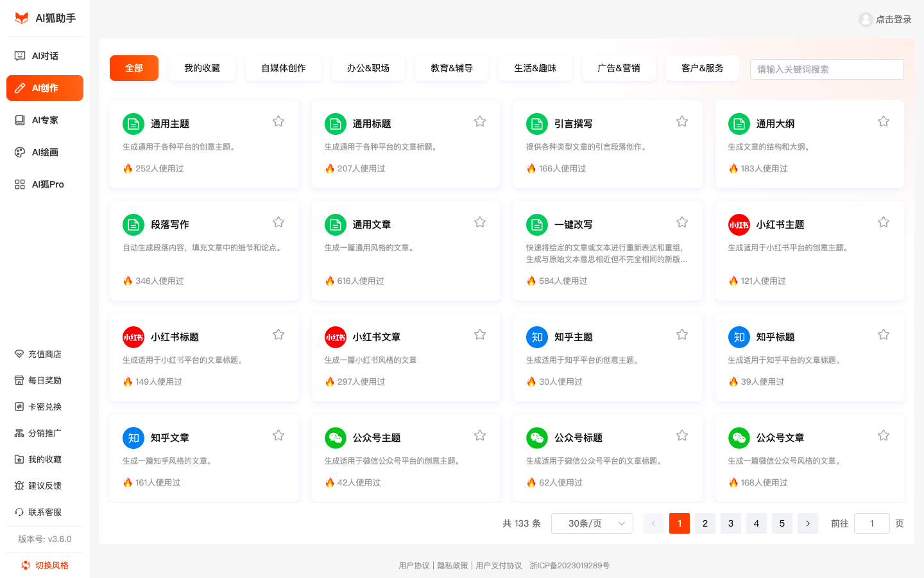Select the 自媒体创作 tab

tap(284, 68)
